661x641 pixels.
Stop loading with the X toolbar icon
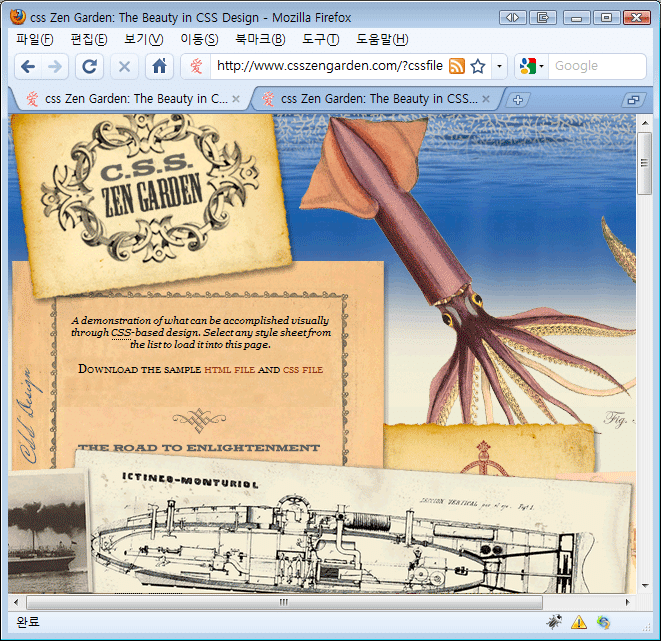pyautogui.click(x=124, y=67)
